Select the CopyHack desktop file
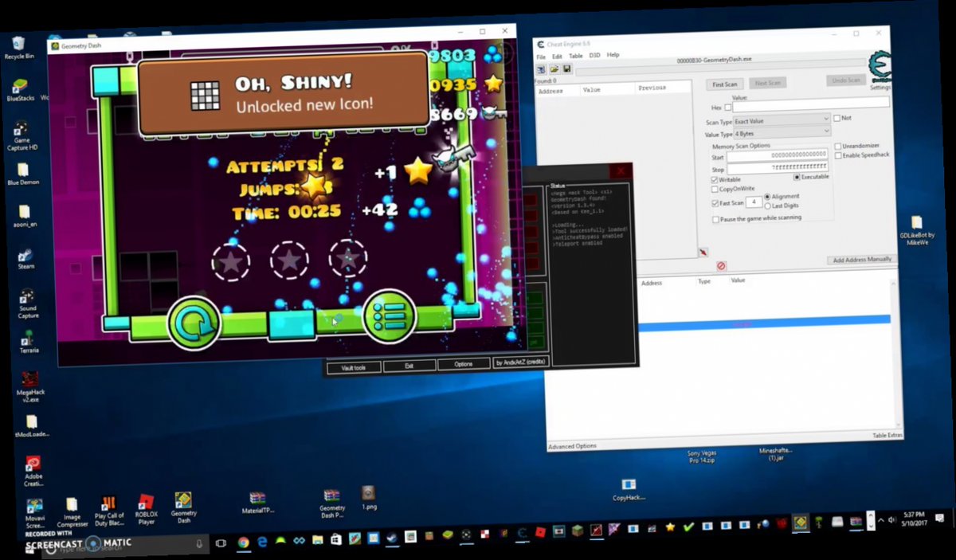 tap(629, 489)
